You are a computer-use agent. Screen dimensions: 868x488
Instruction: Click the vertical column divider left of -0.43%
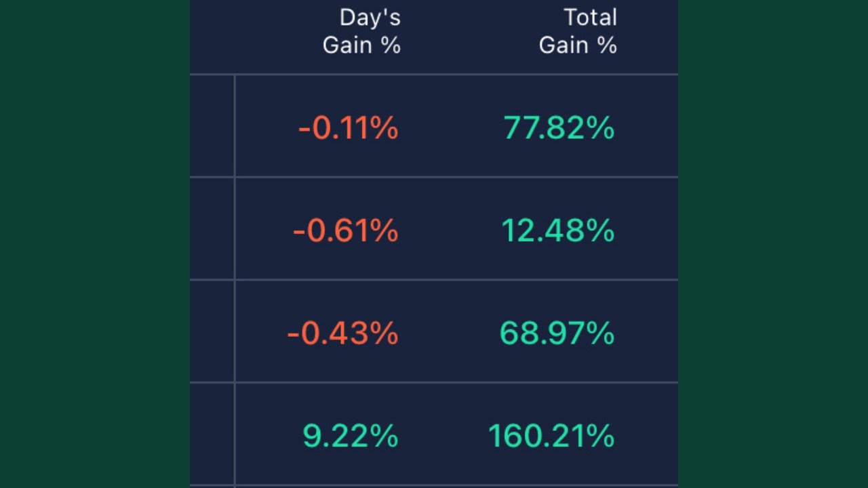(235, 331)
